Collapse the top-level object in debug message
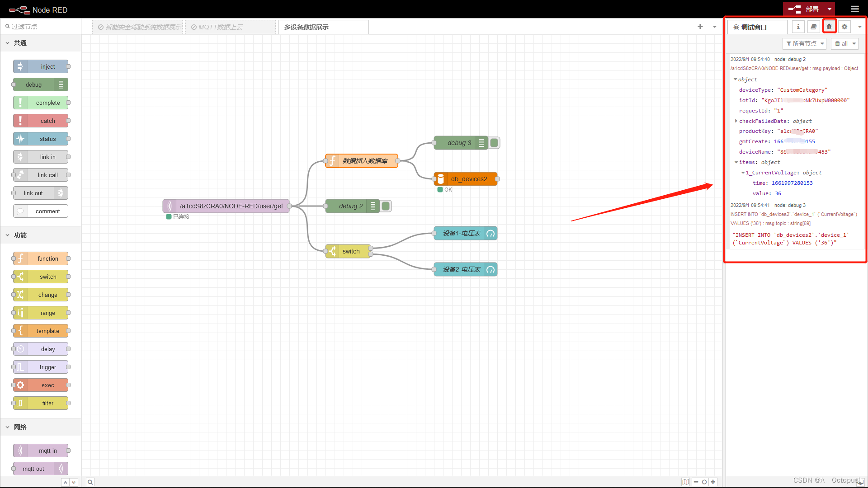Screen dimensions: 868x488 (x=736, y=79)
